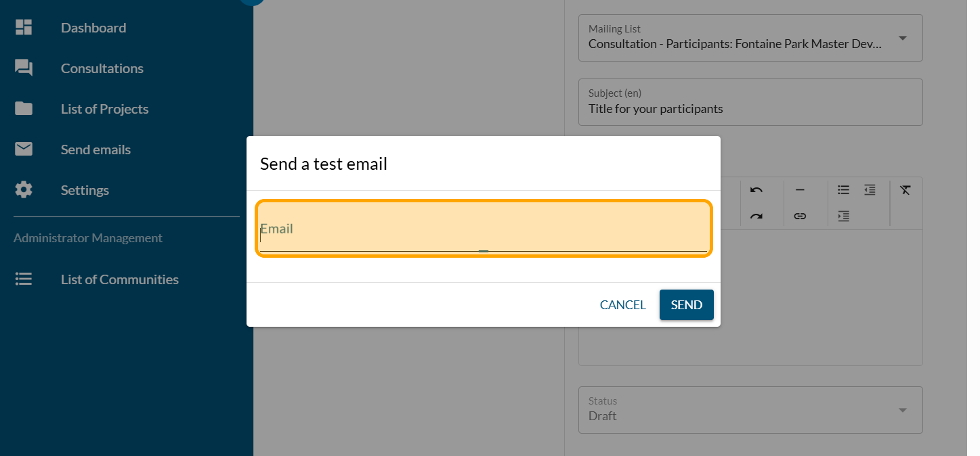Go to List of Projects
This screenshot has height=456, width=980.
[x=104, y=109]
